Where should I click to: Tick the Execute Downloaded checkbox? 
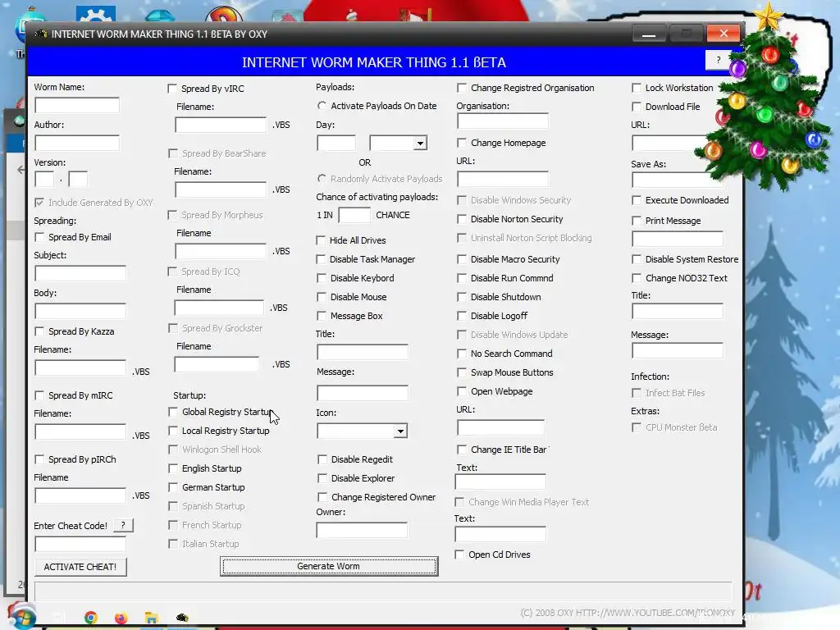pos(637,200)
